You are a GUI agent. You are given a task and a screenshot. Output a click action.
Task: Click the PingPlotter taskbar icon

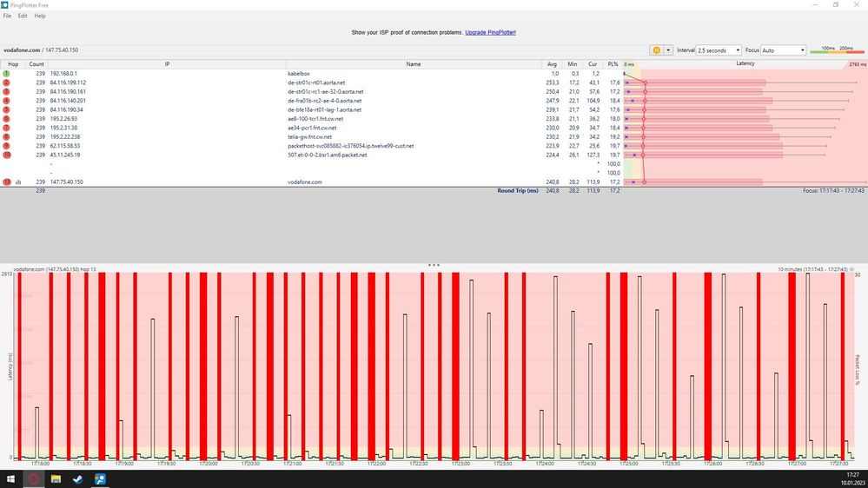(x=100, y=479)
